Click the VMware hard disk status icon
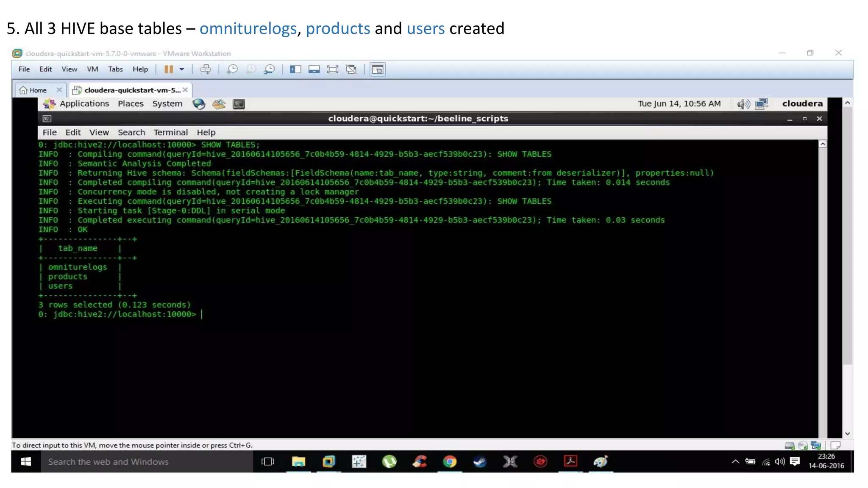The width and height of the screenshot is (868, 488). [789, 445]
